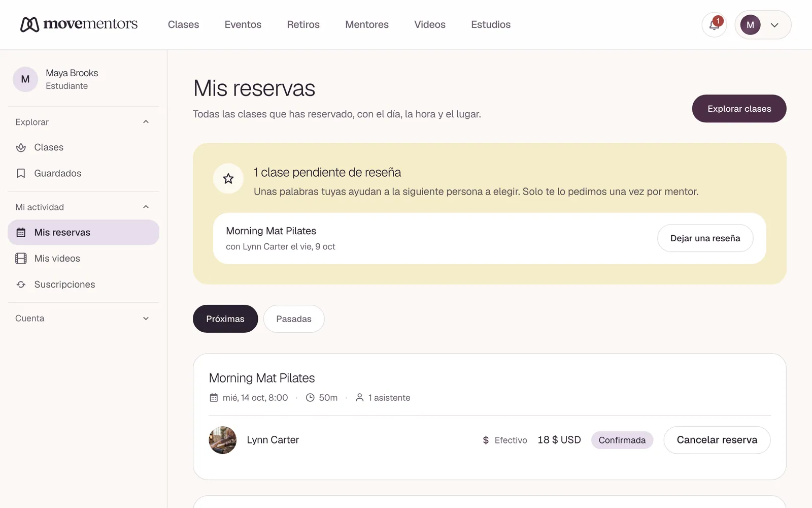Open Videos in top navigation

click(430, 24)
